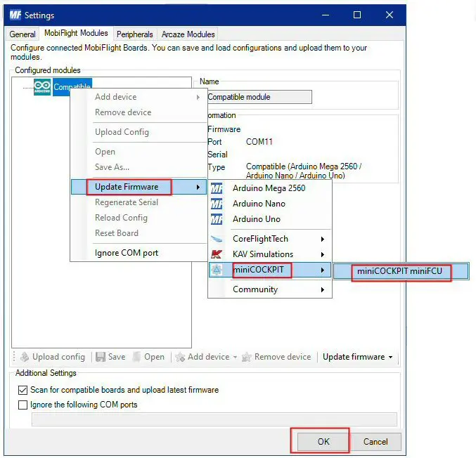Switch to the Peripherals tab
The width and height of the screenshot is (476, 458).
135,34
